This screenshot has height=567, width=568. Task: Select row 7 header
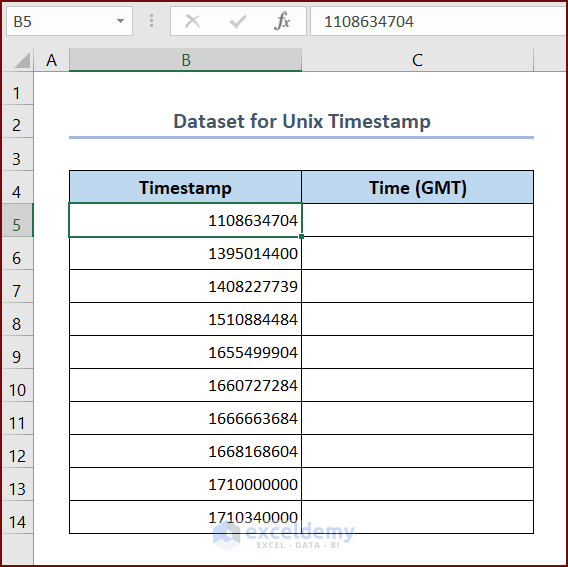click(x=17, y=286)
